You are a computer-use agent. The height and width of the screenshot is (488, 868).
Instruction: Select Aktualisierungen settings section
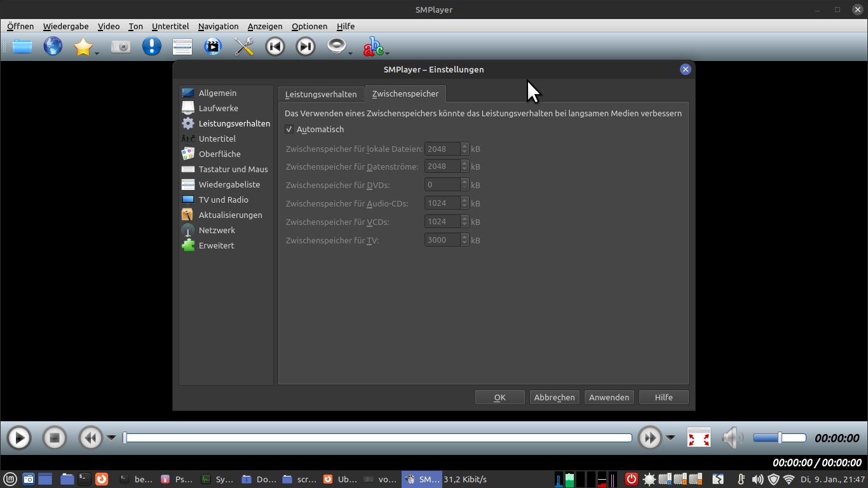tap(226, 215)
